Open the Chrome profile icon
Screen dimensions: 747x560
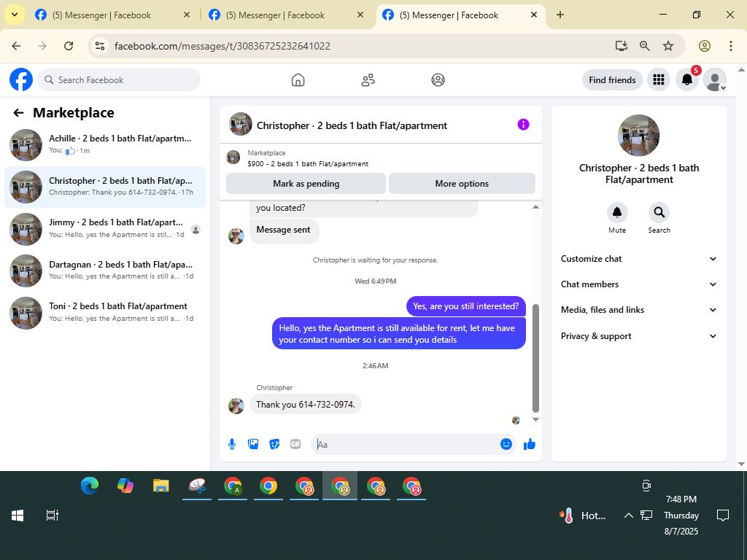(x=705, y=46)
